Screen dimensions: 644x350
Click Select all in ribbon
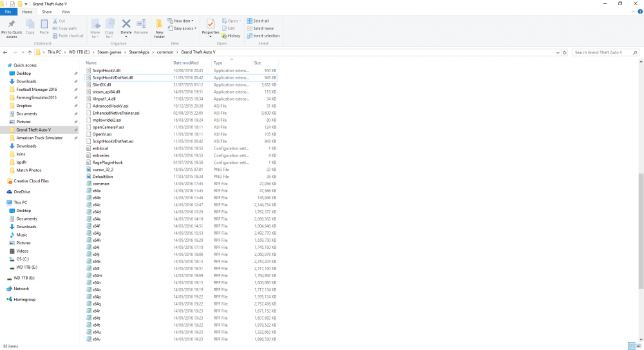pyautogui.click(x=258, y=21)
